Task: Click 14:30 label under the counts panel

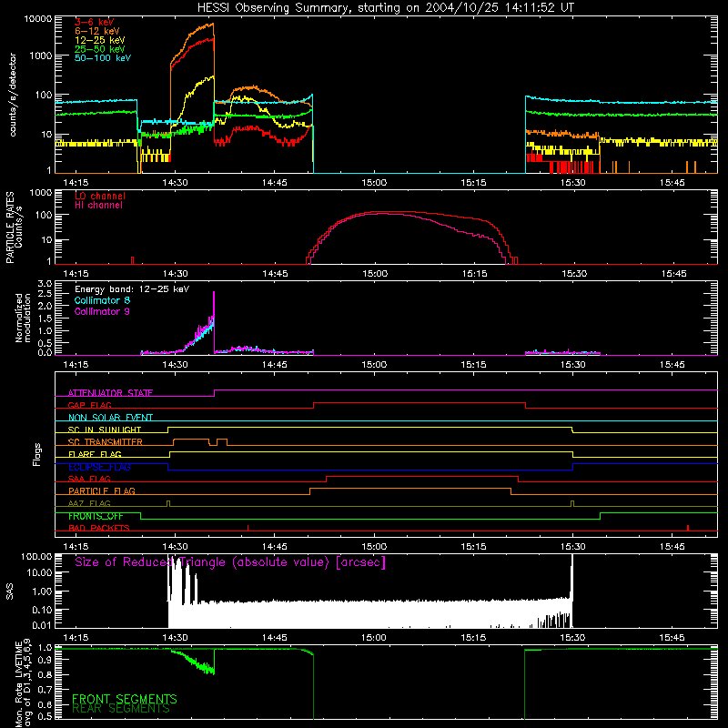Action: [x=176, y=183]
